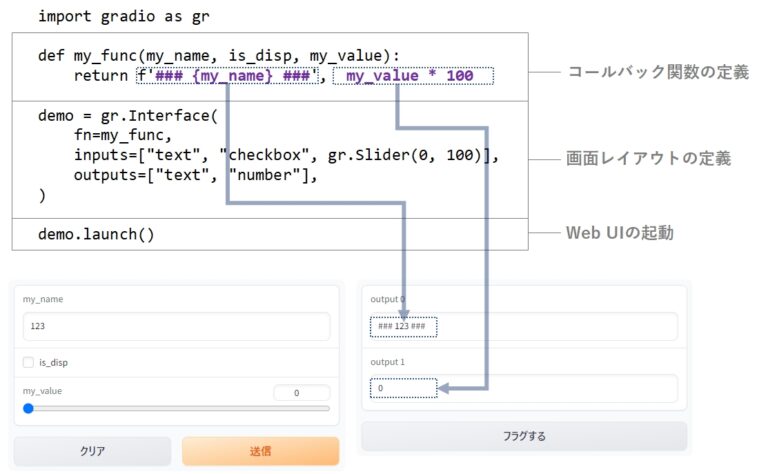Click the outputs=["text", "number"] code line
The image size is (768, 474).
(195, 176)
